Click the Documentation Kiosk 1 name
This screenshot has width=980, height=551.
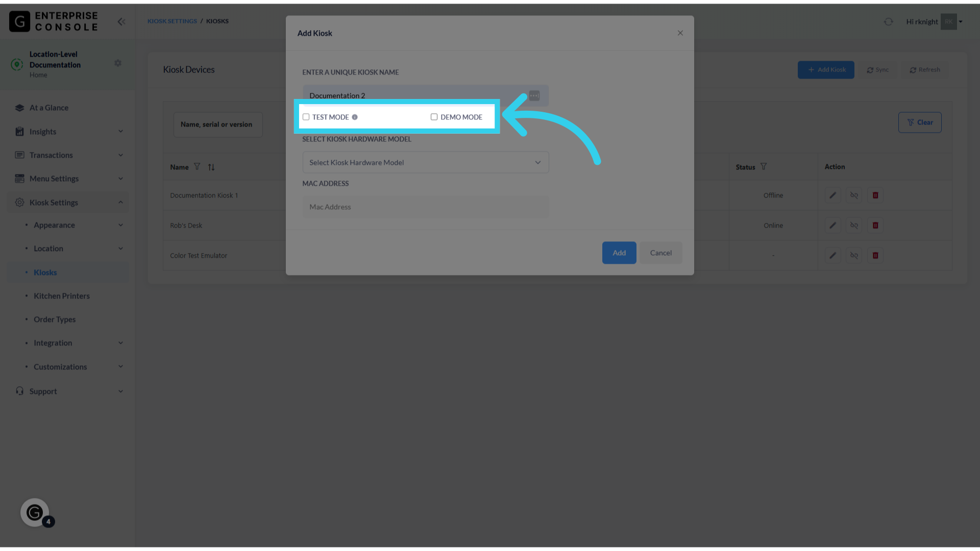click(204, 195)
